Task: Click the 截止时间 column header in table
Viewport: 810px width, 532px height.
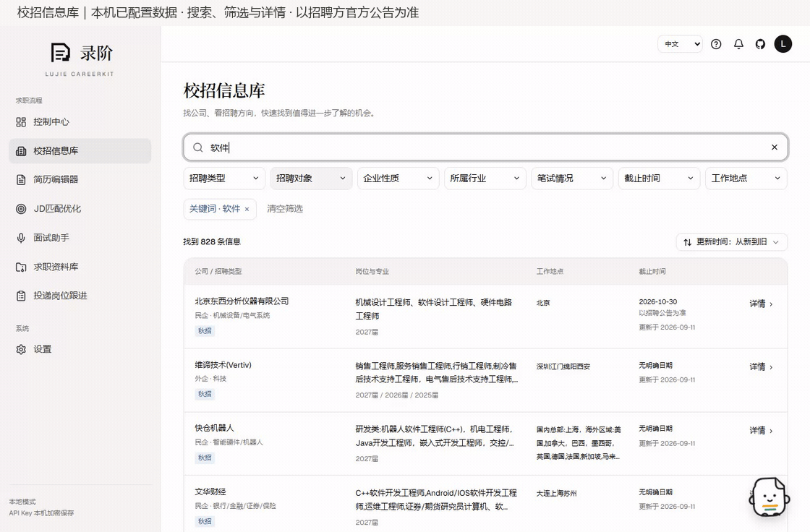Action: [652, 271]
